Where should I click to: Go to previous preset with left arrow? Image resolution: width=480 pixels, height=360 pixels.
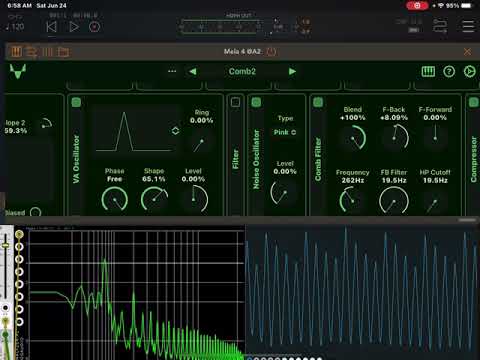coord(193,71)
